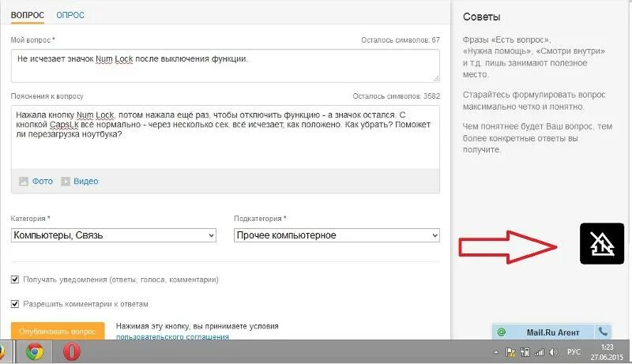This screenshot has width=632, height=364.
Task: Click into the Пояснения к вопросу textarea
Action: [x=225, y=137]
